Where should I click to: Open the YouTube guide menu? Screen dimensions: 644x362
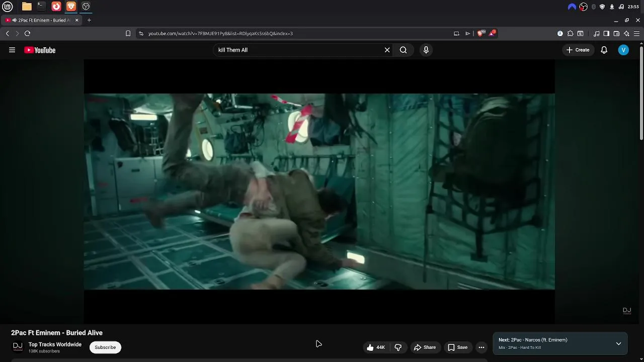point(12,50)
